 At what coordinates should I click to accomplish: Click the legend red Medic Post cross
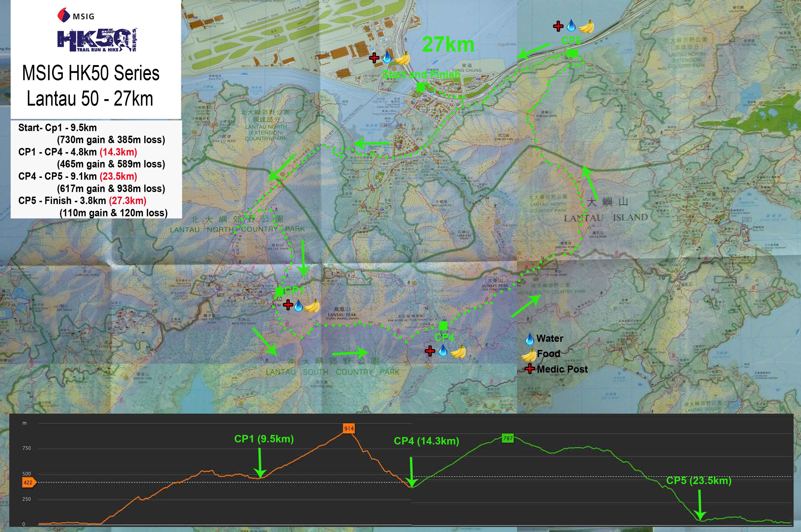[x=530, y=369]
